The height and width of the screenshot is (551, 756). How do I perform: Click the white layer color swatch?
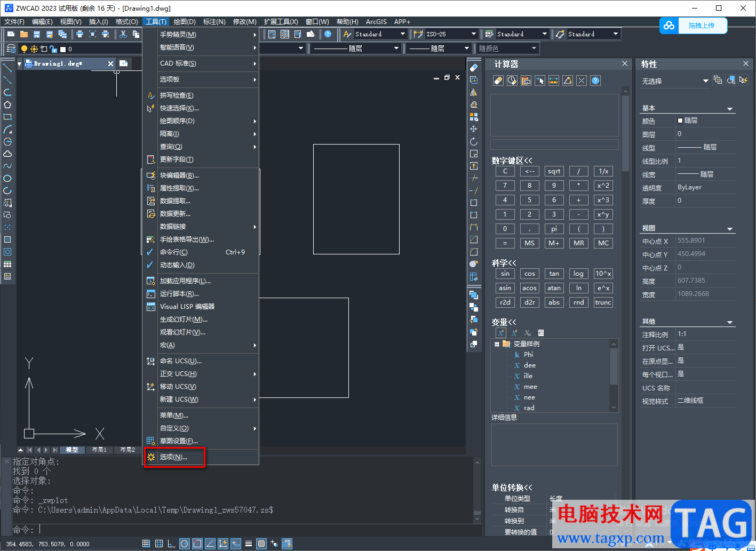62,49
